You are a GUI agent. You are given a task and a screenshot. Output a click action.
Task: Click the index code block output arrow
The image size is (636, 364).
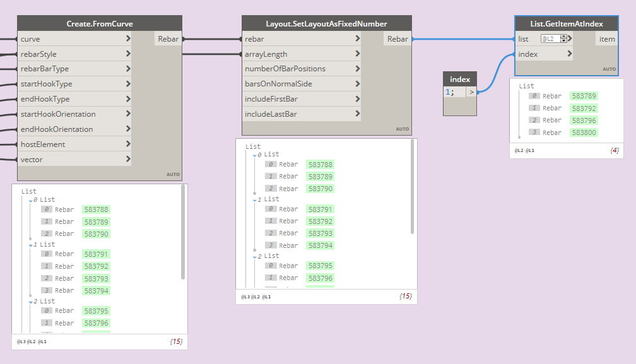click(x=471, y=92)
